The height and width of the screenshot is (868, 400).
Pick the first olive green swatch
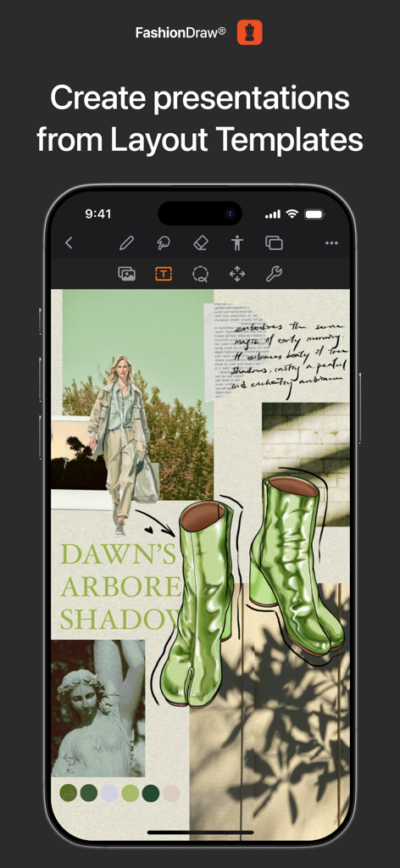click(69, 793)
